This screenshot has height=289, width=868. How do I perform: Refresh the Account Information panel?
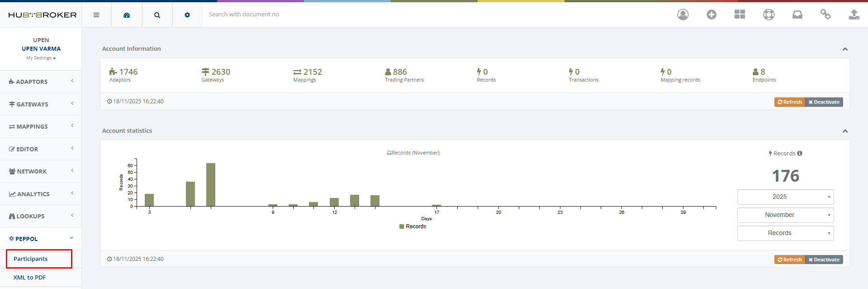point(790,102)
